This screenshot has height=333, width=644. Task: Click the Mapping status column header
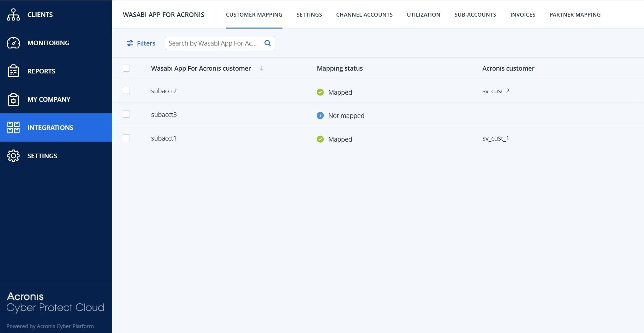[x=340, y=68]
